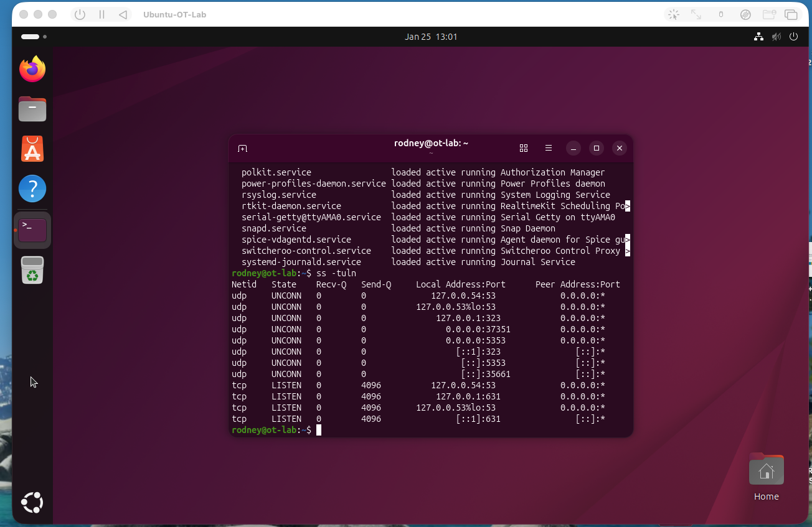Click the Terminal icon in the dock
The image size is (812, 527).
click(32, 230)
